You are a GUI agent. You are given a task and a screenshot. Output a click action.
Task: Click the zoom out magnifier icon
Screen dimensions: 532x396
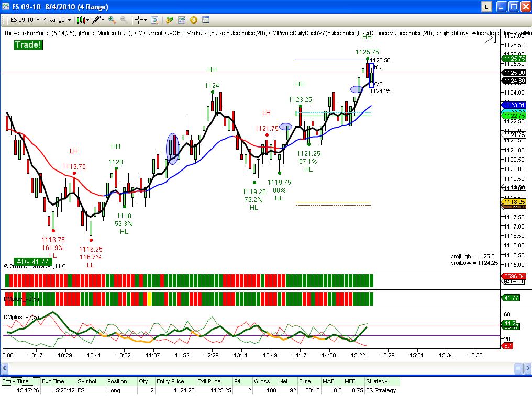coord(124,20)
